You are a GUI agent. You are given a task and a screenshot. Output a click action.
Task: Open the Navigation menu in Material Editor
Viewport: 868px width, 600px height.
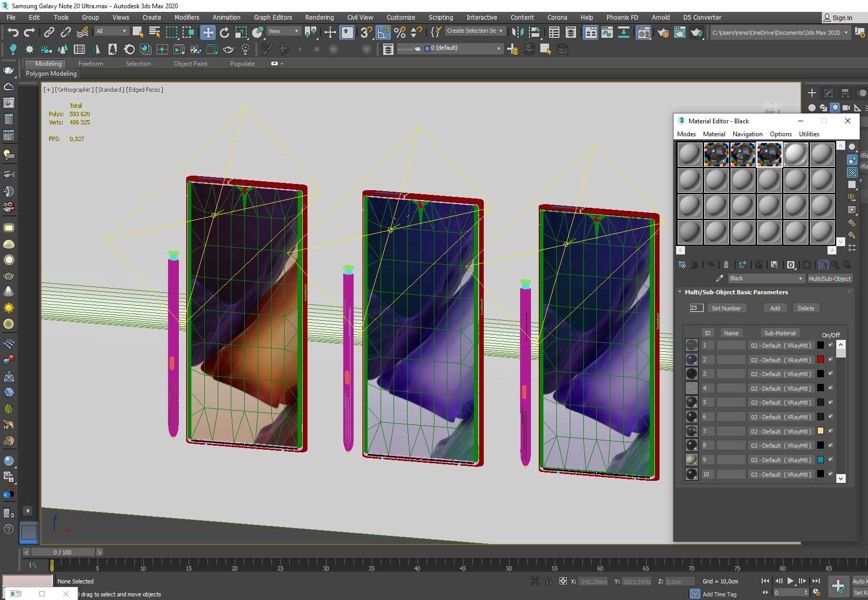(x=747, y=134)
